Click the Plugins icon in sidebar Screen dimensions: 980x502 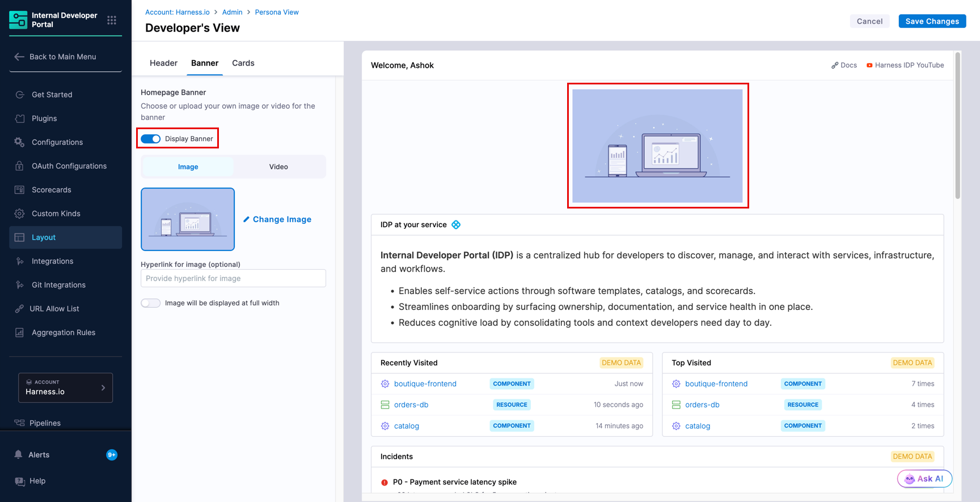click(x=20, y=118)
